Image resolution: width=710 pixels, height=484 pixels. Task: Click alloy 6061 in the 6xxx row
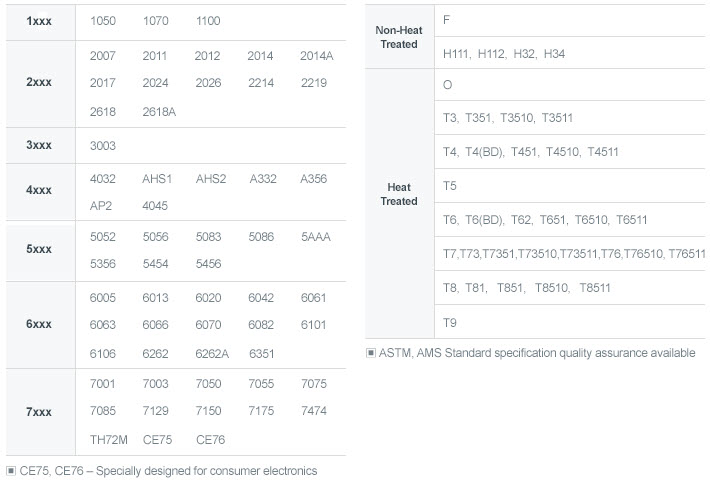point(313,297)
